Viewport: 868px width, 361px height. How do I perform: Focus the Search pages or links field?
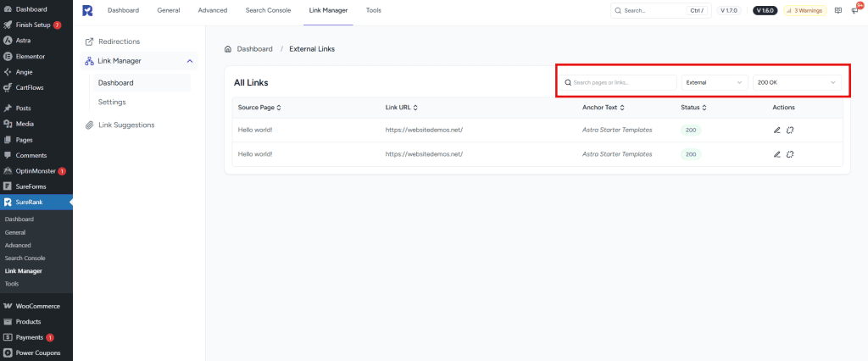(618, 82)
